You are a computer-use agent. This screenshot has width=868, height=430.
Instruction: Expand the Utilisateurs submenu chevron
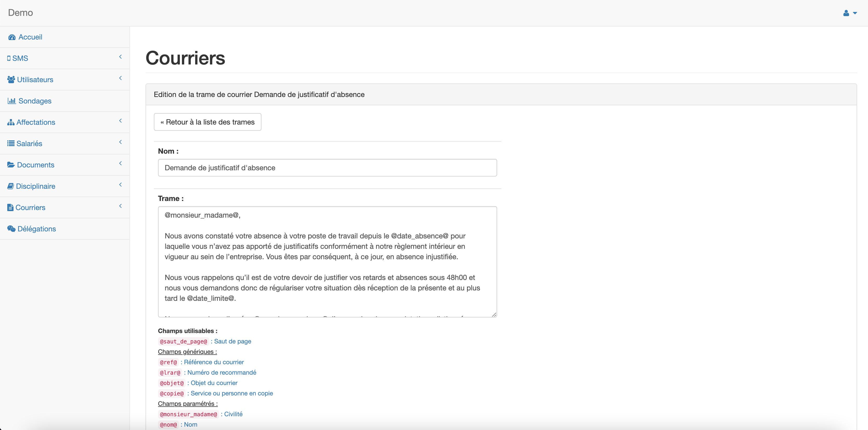[x=120, y=78]
